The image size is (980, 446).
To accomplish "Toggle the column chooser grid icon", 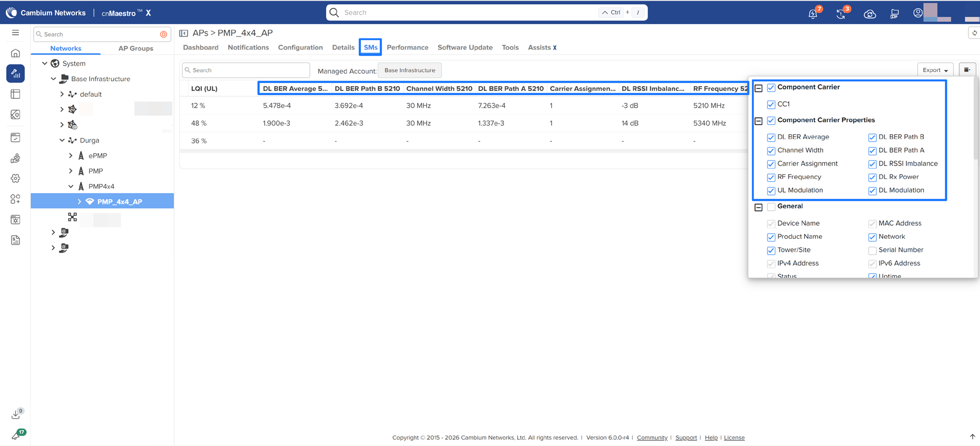I will [967, 70].
